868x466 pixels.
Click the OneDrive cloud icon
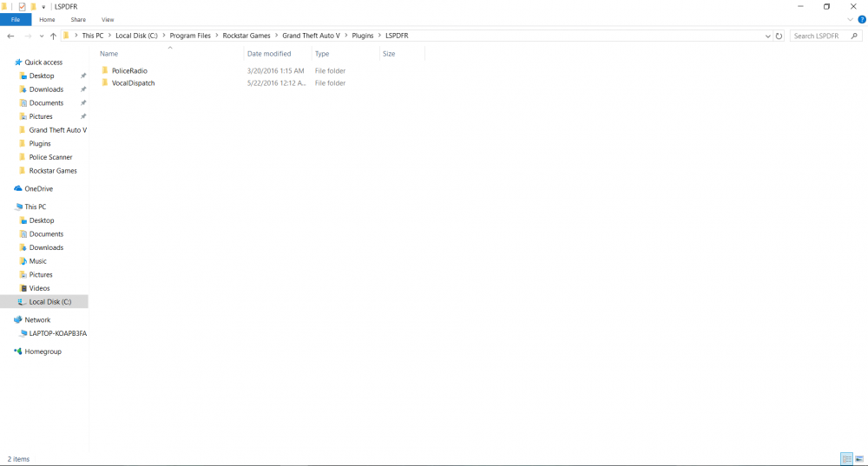pyautogui.click(x=18, y=188)
